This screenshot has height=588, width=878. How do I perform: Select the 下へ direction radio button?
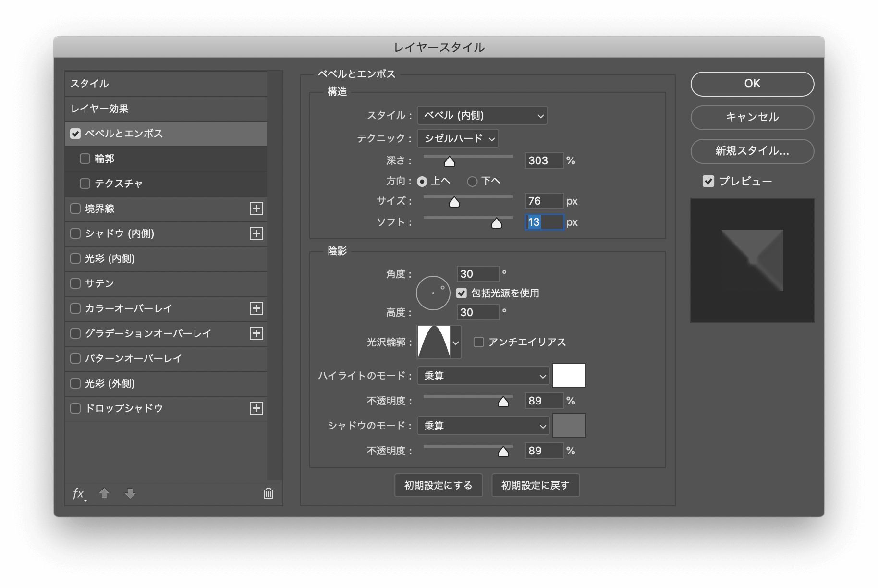coord(473,181)
